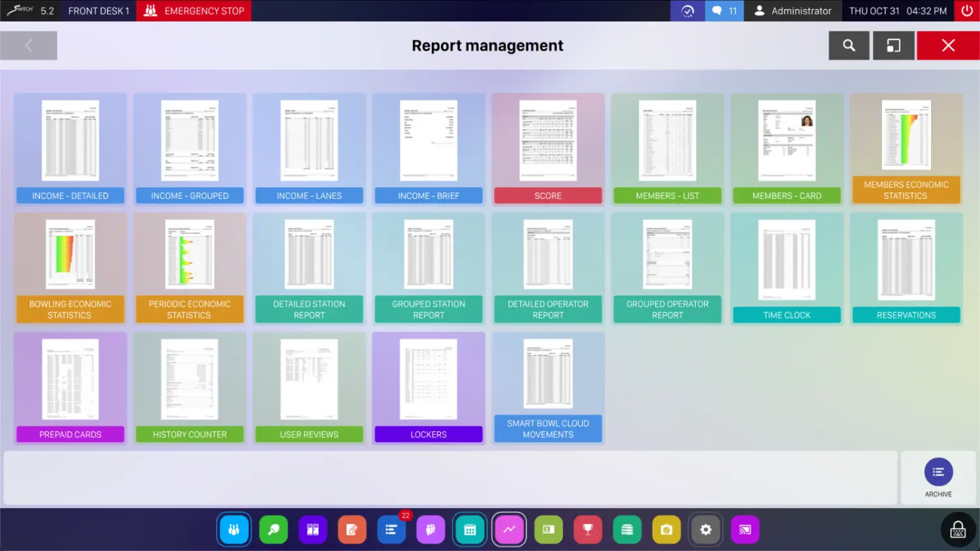Click the window resize button beside search
980x551 pixels.
(x=893, y=46)
